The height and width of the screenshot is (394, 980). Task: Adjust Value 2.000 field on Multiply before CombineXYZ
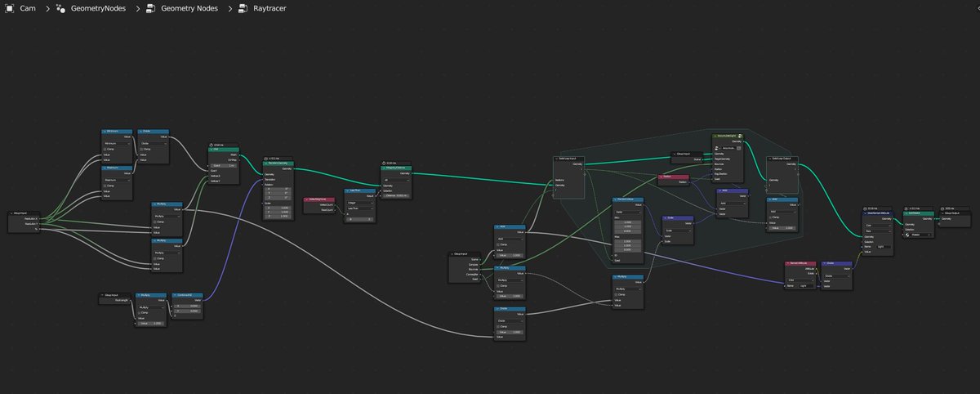[151, 323]
